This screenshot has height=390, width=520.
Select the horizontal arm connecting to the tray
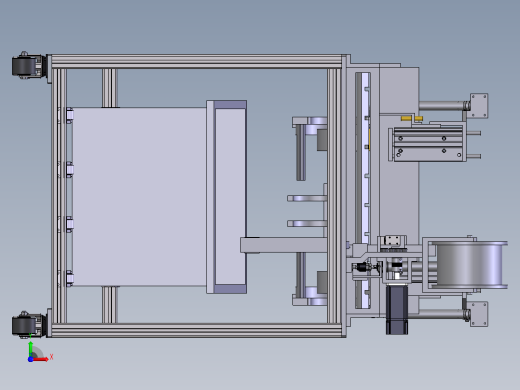(x=283, y=245)
